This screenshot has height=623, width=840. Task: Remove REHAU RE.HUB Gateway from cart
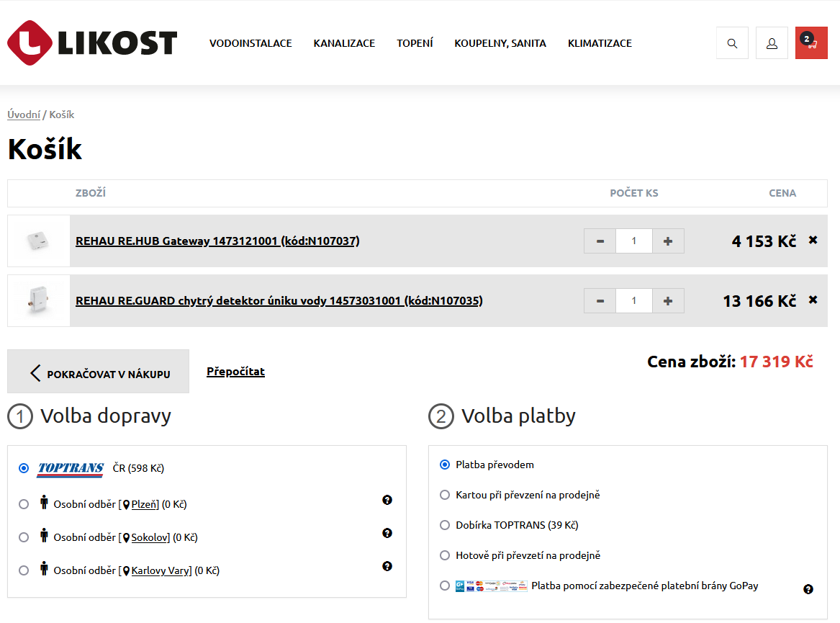tap(813, 240)
